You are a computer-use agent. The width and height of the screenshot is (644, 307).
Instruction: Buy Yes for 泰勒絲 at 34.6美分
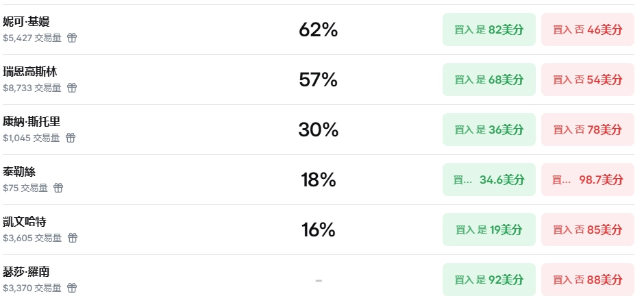point(489,180)
